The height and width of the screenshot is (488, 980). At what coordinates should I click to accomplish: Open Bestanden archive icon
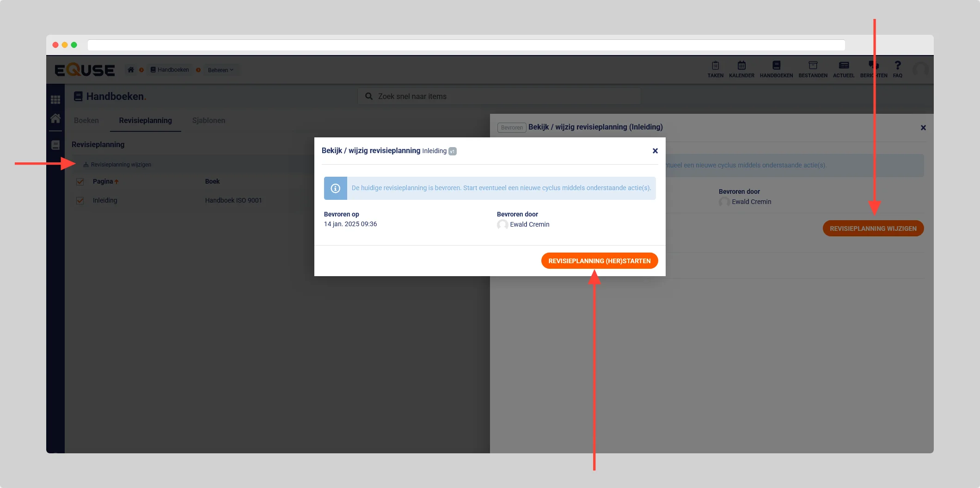pos(813,66)
